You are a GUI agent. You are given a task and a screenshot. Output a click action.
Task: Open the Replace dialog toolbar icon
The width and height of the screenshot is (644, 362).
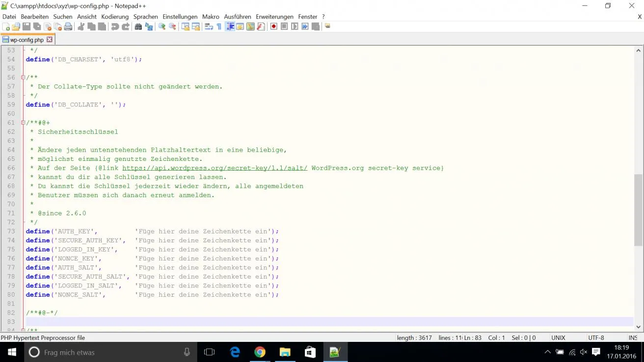[x=149, y=26]
